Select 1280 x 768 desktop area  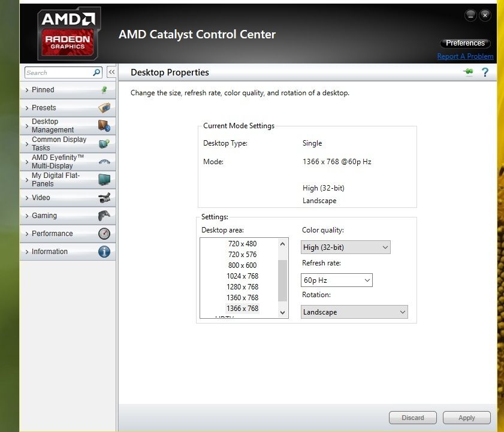pos(242,287)
